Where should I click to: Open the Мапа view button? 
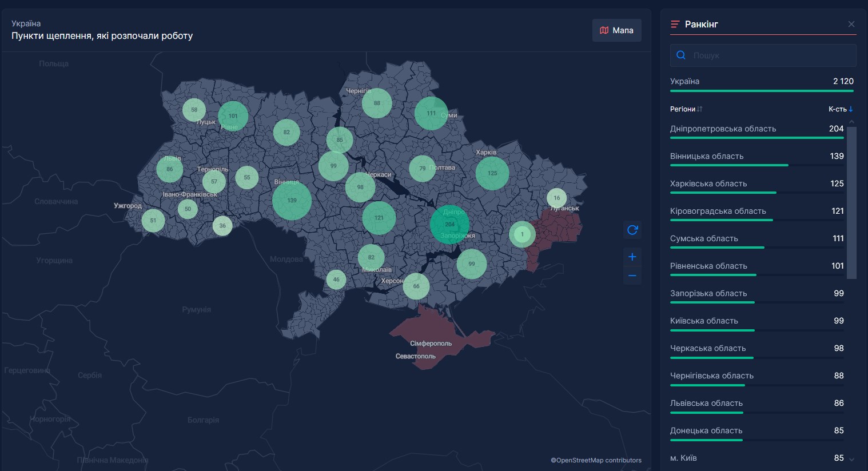pos(616,30)
